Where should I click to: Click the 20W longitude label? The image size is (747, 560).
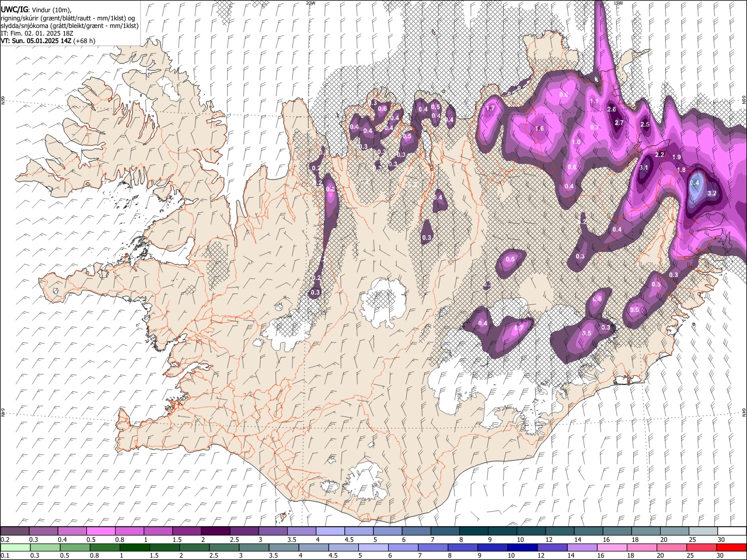tap(310, 3)
